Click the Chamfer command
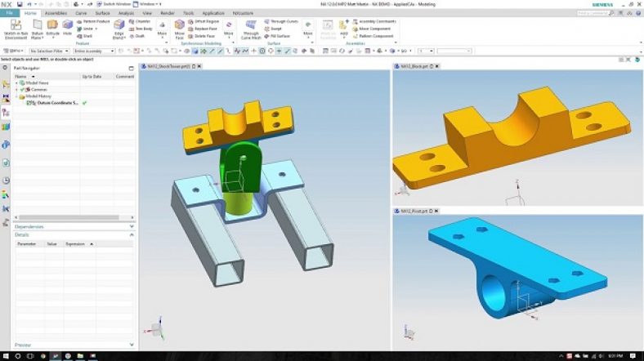Image resolution: width=644 pixels, height=361 pixels. point(140,21)
